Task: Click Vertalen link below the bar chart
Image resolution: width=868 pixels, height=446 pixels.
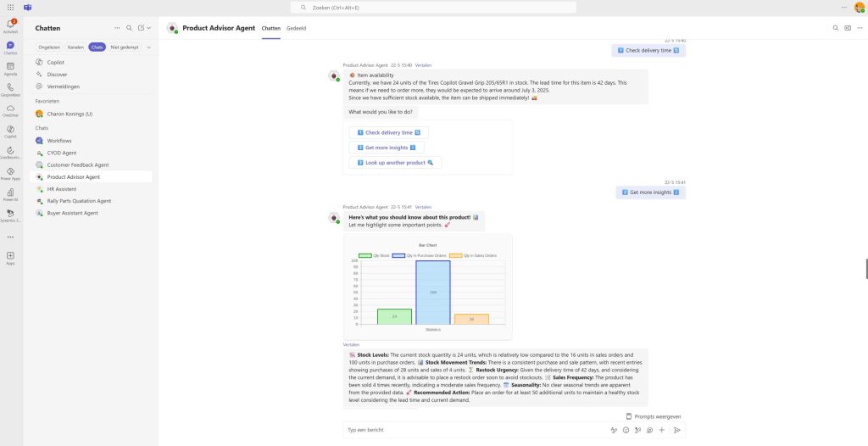Action: point(351,344)
